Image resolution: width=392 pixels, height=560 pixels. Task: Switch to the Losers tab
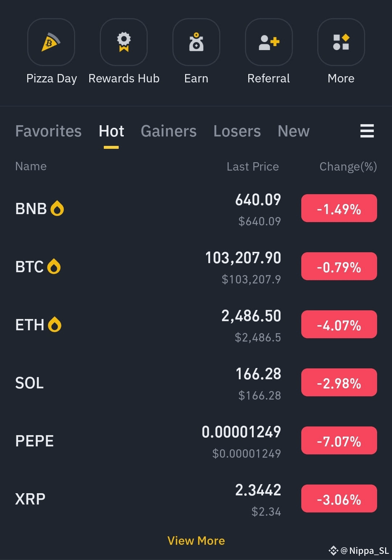(237, 131)
